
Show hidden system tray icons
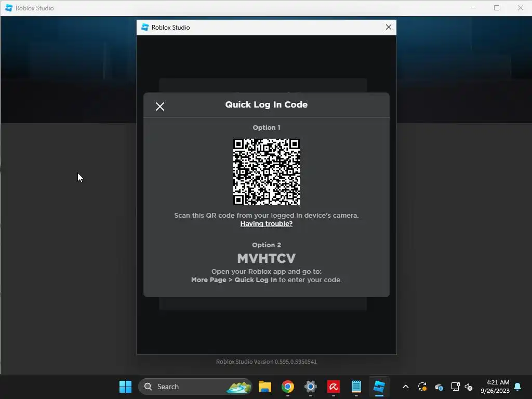pyautogui.click(x=405, y=387)
